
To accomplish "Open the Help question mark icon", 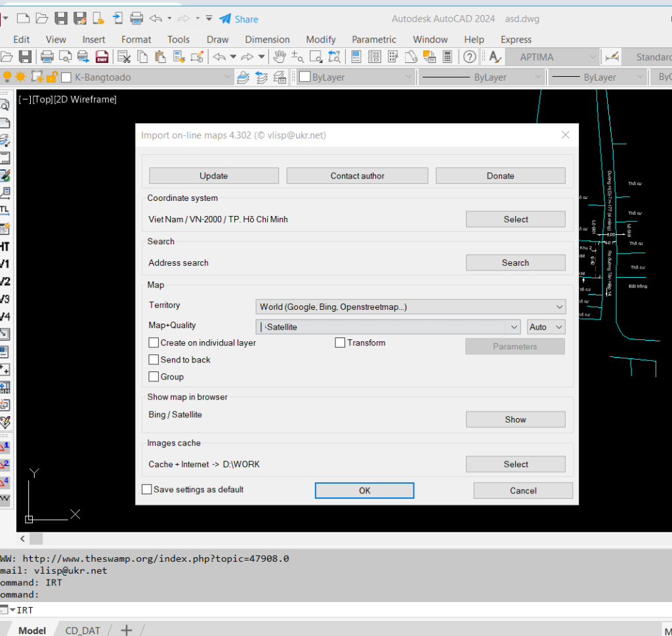I will point(470,56).
